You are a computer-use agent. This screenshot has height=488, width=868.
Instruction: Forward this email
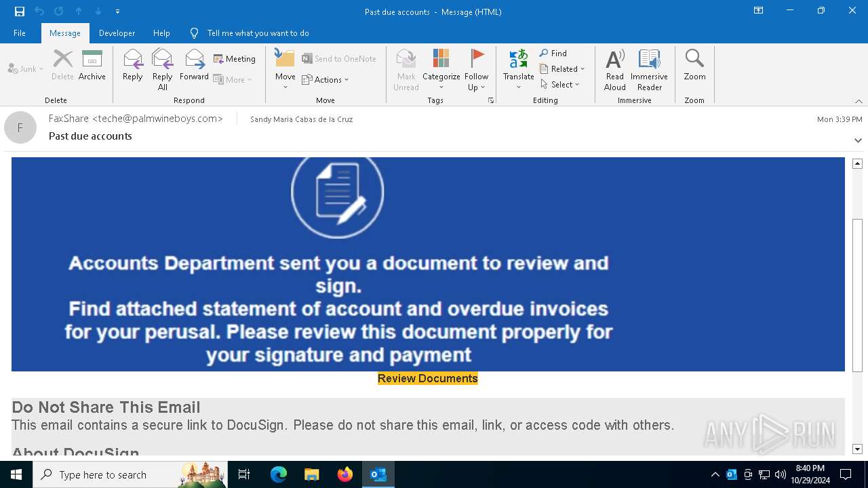point(194,65)
